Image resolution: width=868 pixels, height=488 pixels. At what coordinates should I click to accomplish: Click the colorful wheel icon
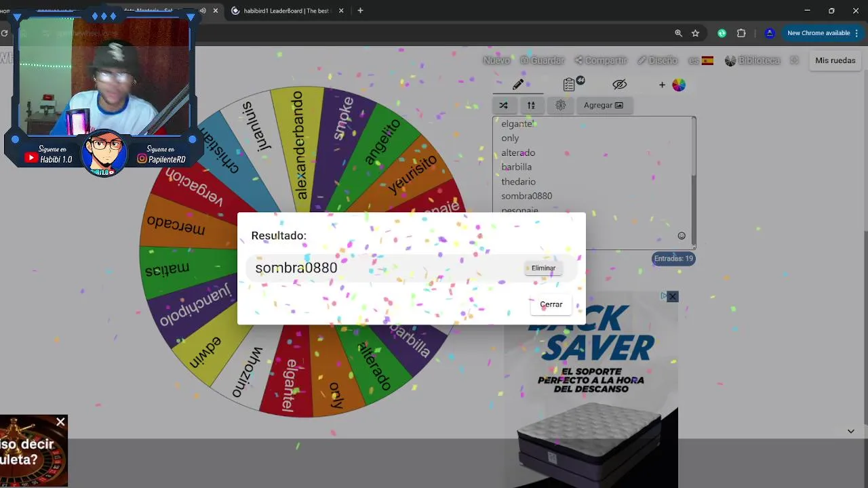(x=679, y=85)
